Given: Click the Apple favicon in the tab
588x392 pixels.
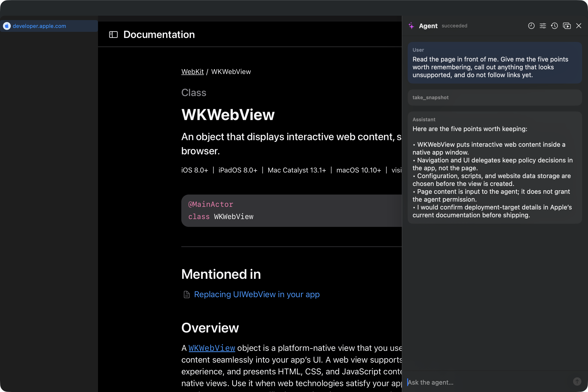Looking at the screenshot, I should 7,26.
